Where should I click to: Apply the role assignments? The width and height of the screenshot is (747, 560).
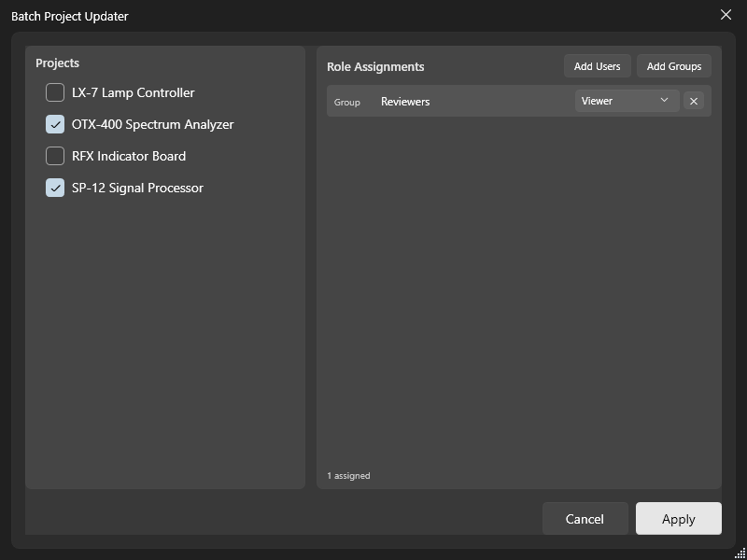click(679, 519)
